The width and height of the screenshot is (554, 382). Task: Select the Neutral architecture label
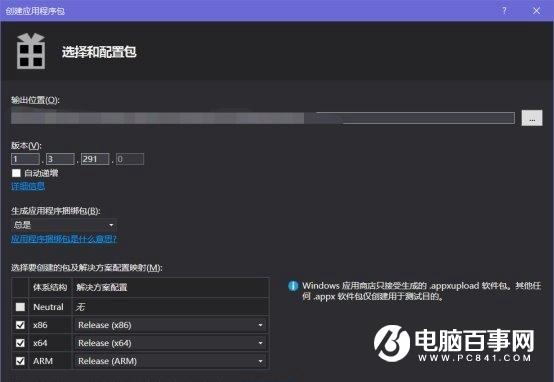48,307
